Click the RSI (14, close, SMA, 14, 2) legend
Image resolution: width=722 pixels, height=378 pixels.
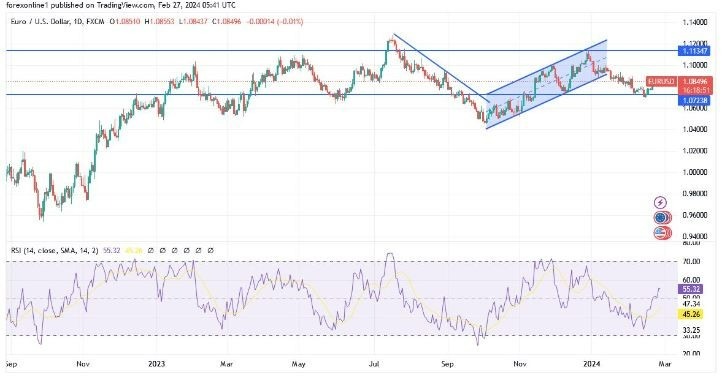click(54, 250)
